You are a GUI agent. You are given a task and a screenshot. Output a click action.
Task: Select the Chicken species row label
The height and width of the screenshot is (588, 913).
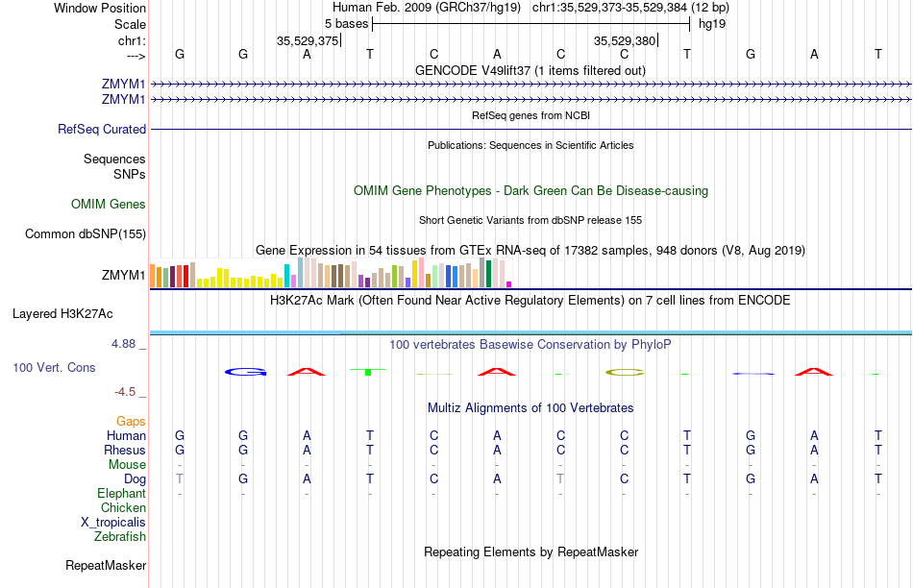(x=123, y=507)
